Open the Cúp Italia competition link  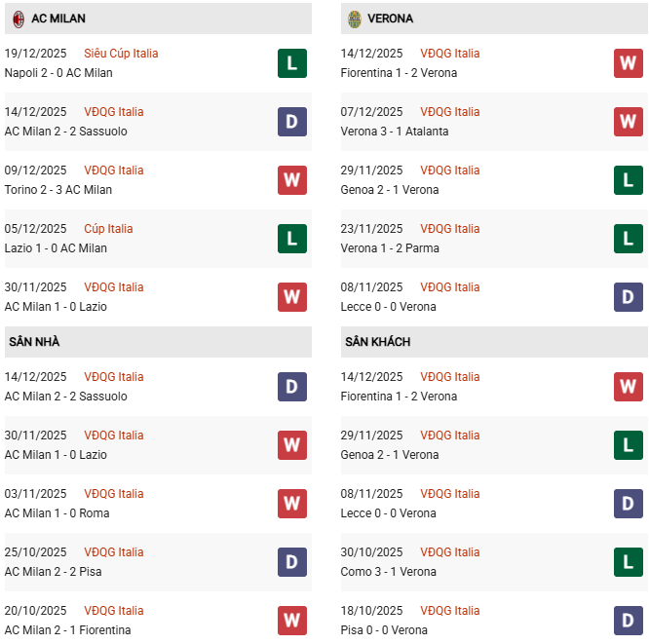pos(108,229)
